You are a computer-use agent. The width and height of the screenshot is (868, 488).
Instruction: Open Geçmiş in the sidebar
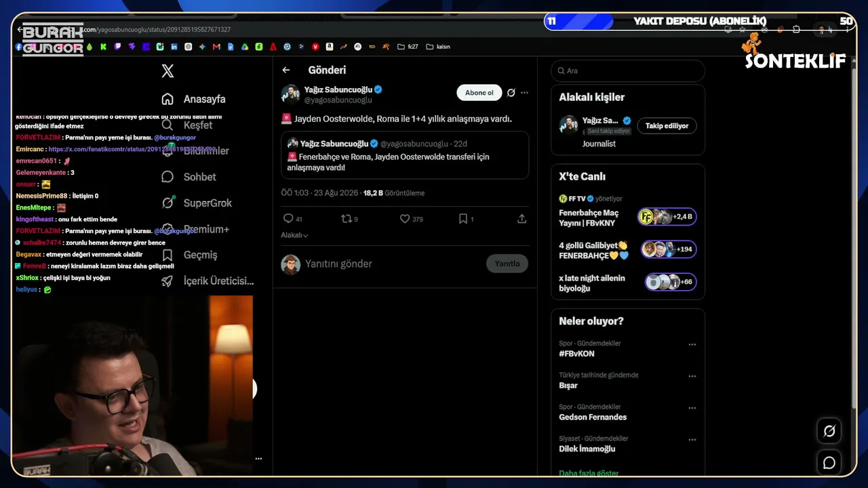click(x=200, y=255)
